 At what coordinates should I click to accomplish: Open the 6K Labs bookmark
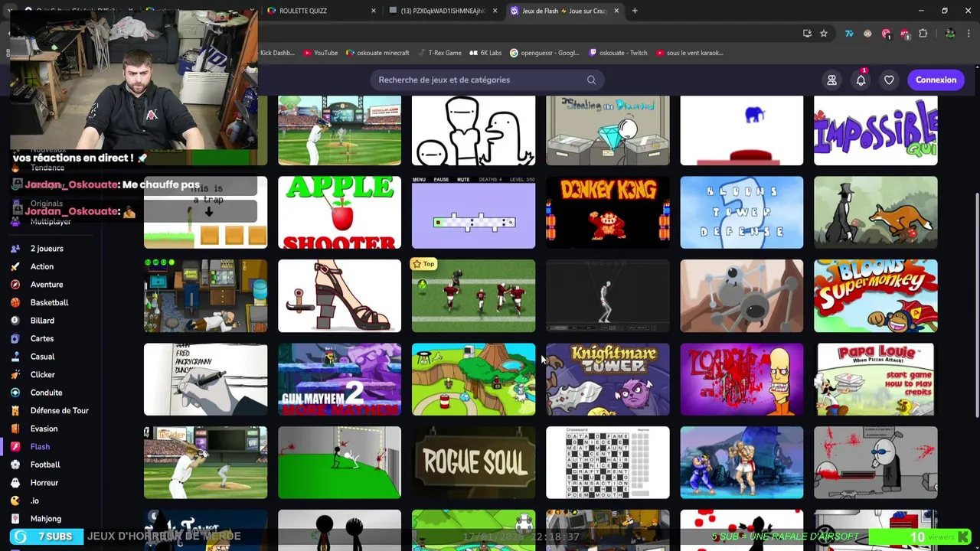point(485,53)
